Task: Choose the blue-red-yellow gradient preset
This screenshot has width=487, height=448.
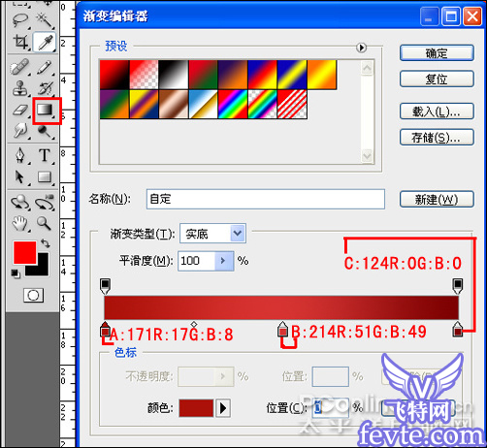Action: click(263, 75)
